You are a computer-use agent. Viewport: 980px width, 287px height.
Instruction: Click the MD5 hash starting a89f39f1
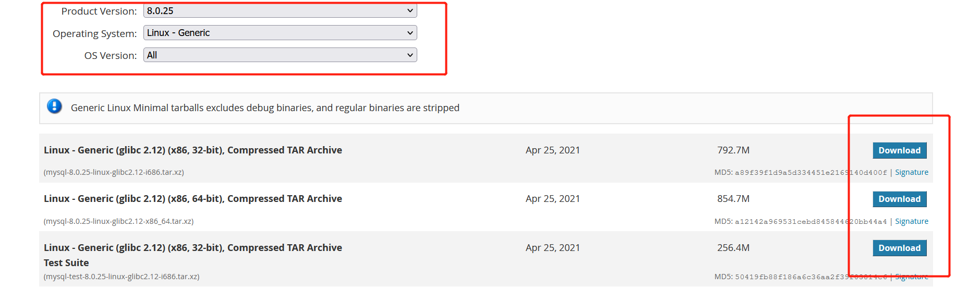(x=810, y=173)
